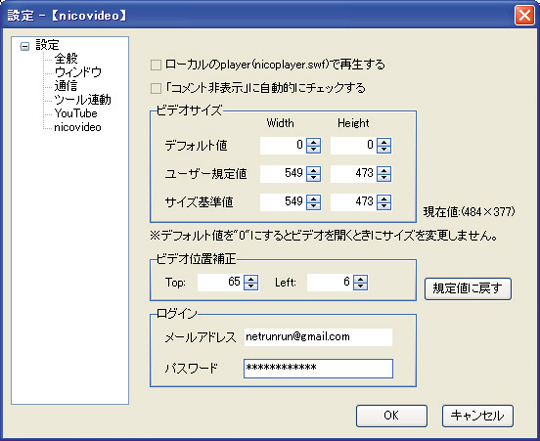Screen dimensions: 540x441
Task: Collapse the 設定 tree root node
Action: pyautogui.click(x=24, y=46)
